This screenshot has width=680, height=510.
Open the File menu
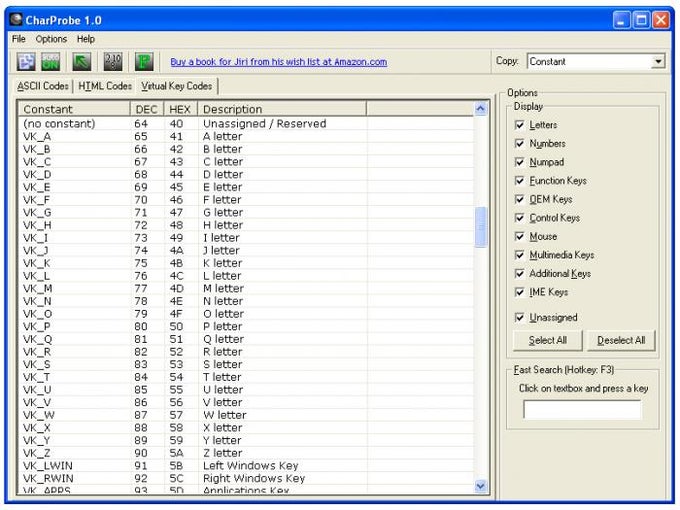click(19, 39)
